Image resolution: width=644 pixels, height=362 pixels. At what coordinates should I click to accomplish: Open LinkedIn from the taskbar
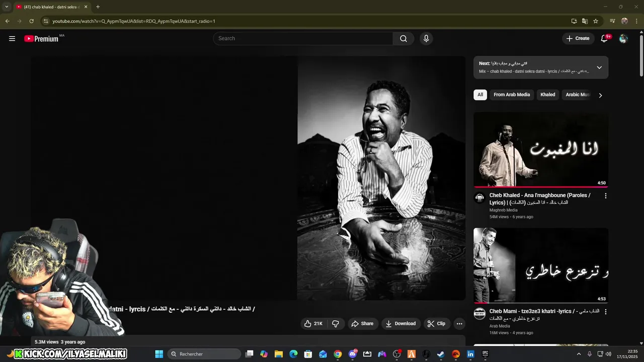click(x=470, y=354)
